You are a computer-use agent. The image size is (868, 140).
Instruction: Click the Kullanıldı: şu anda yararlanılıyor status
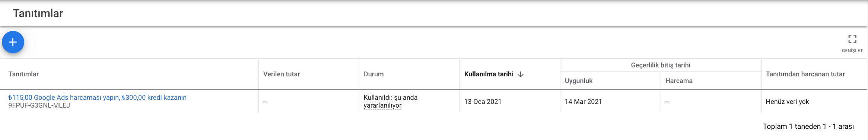tap(390, 101)
